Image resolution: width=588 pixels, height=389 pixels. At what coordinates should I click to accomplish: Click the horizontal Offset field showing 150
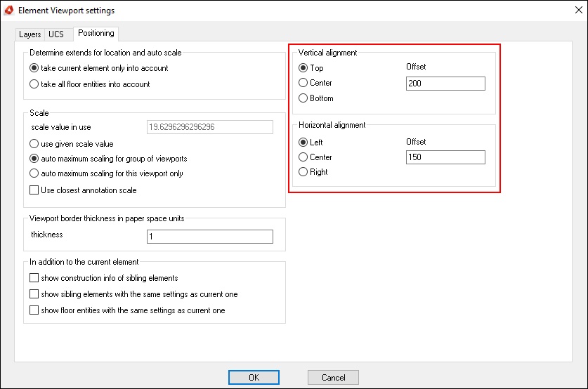tap(445, 157)
